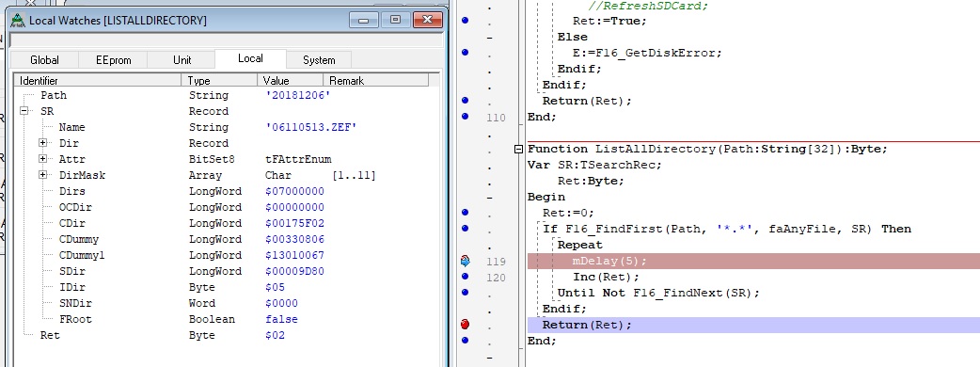Toggle breakpoint dot beside F16_FindFirst line
980x367 pixels.
pyautogui.click(x=465, y=229)
